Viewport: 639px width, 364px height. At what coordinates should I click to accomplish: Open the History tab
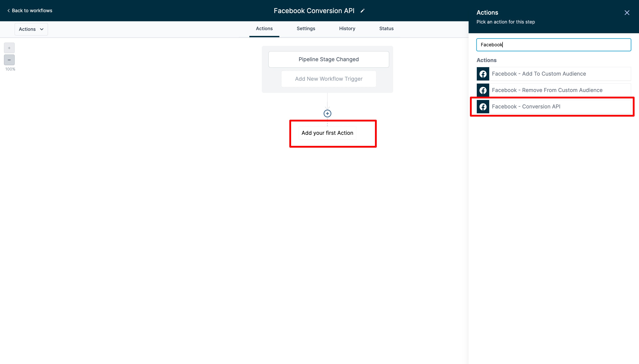pos(347,29)
